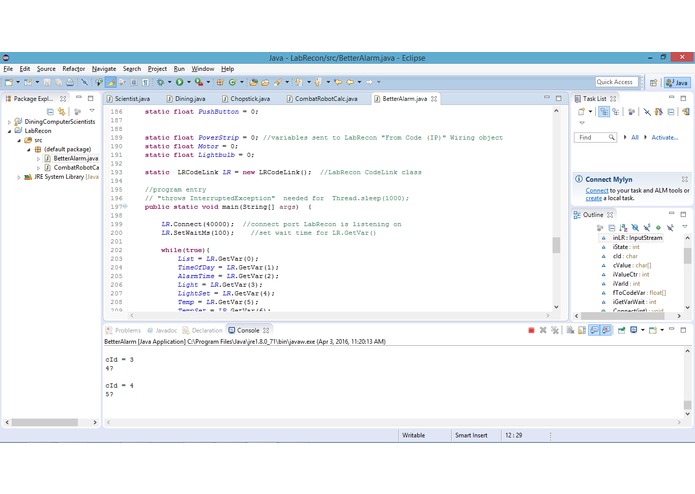Click the Find field in Task List
Image resolution: width=695 pixels, height=494 pixels.
(595, 137)
